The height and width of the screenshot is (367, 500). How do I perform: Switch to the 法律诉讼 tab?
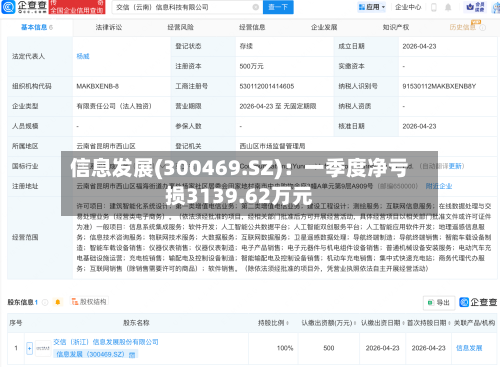(x=109, y=27)
